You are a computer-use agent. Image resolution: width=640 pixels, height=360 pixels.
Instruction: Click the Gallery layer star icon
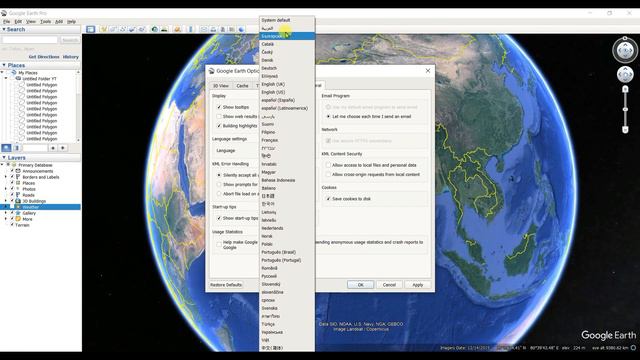(18, 213)
